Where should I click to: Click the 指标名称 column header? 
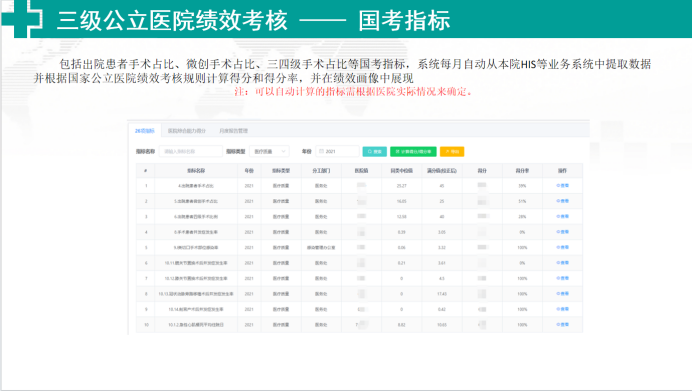(x=196, y=171)
